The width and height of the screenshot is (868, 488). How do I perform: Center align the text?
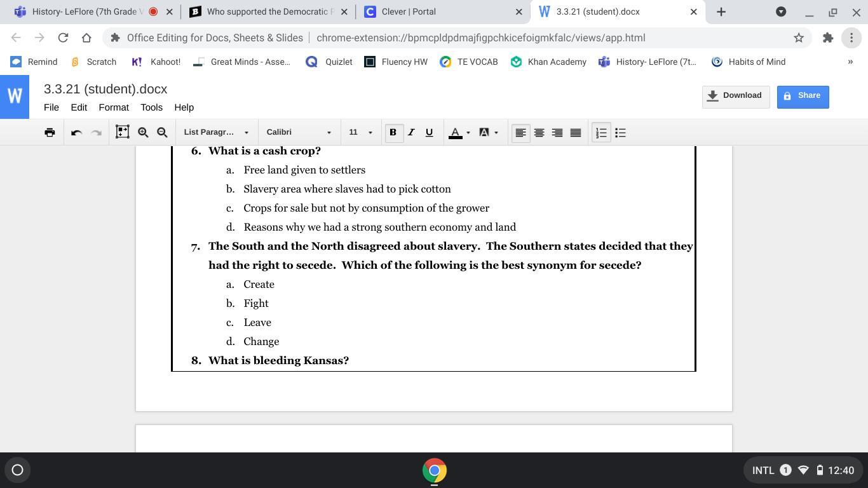539,132
